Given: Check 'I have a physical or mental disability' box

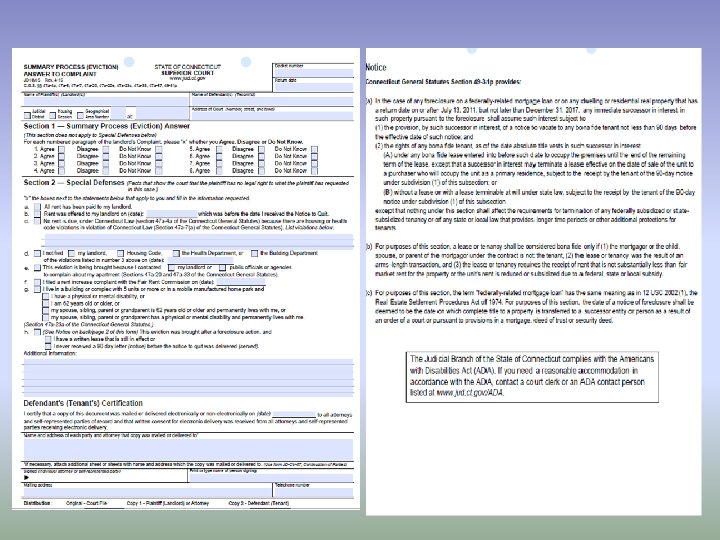Looking at the screenshot, I should click(45, 297).
